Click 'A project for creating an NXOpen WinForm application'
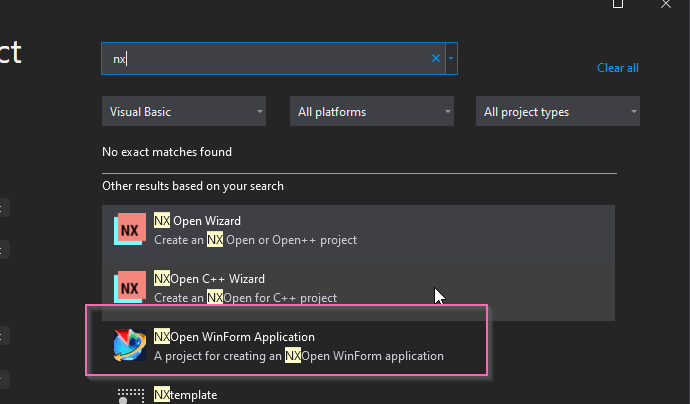 pyautogui.click(x=299, y=356)
